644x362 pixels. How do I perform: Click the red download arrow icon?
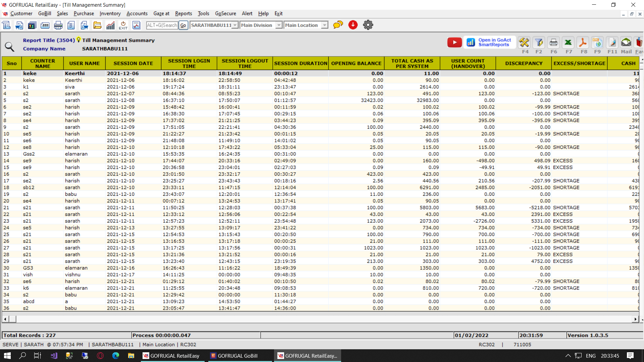[353, 25]
